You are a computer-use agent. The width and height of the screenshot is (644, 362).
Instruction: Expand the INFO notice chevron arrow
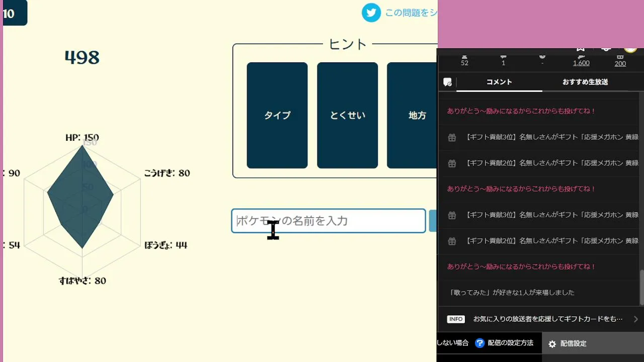[x=636, y=319]
